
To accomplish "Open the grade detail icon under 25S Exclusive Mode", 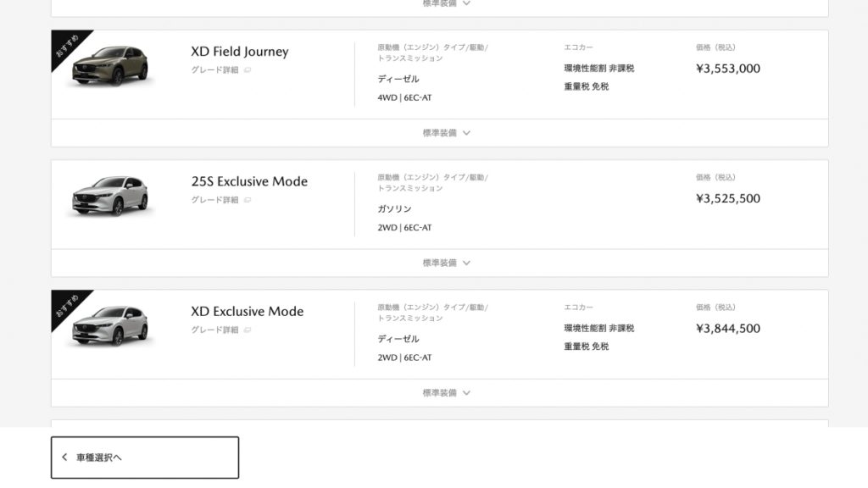I will click(x=248, y=200).
